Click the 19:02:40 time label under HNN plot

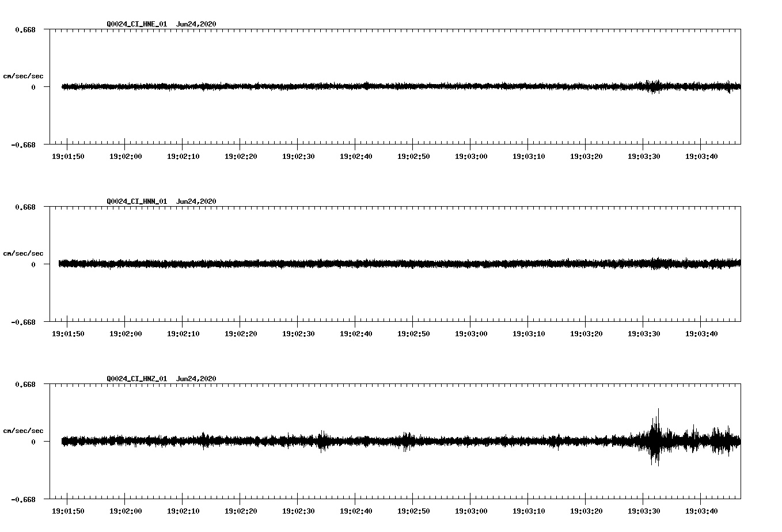tap(356, 333)
